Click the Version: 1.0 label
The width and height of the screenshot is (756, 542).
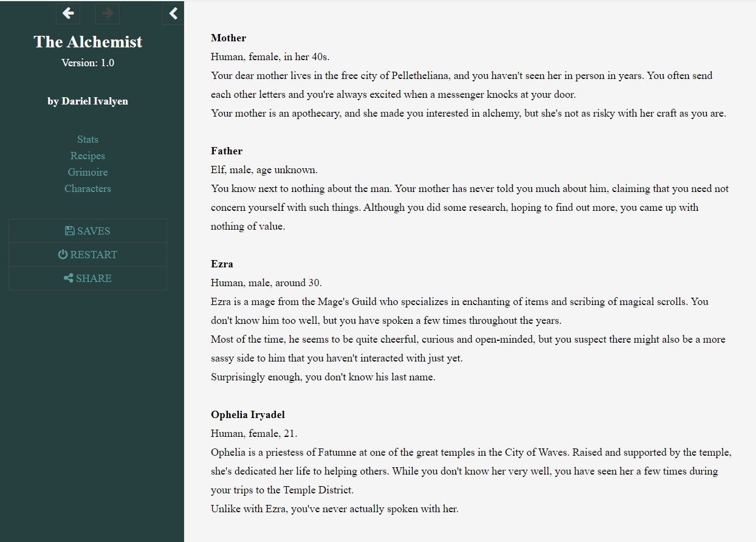pos(88,63)
